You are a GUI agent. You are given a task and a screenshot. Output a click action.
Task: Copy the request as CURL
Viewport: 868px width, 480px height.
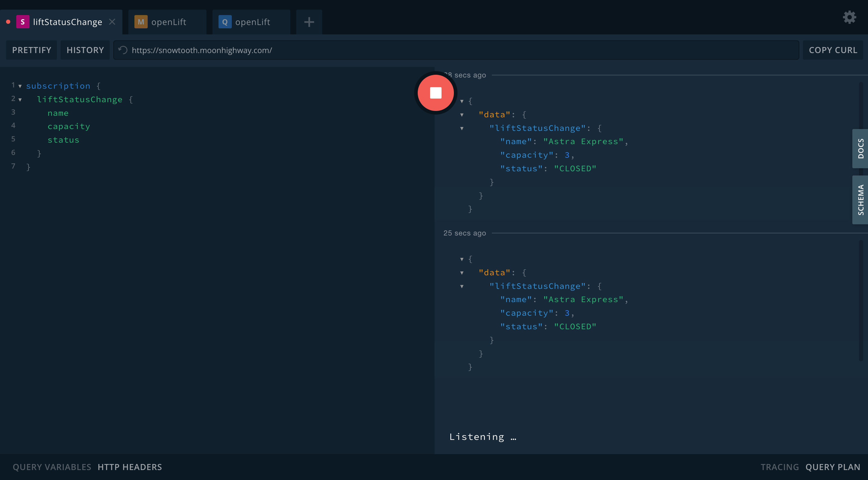click(x=833, y=50)
